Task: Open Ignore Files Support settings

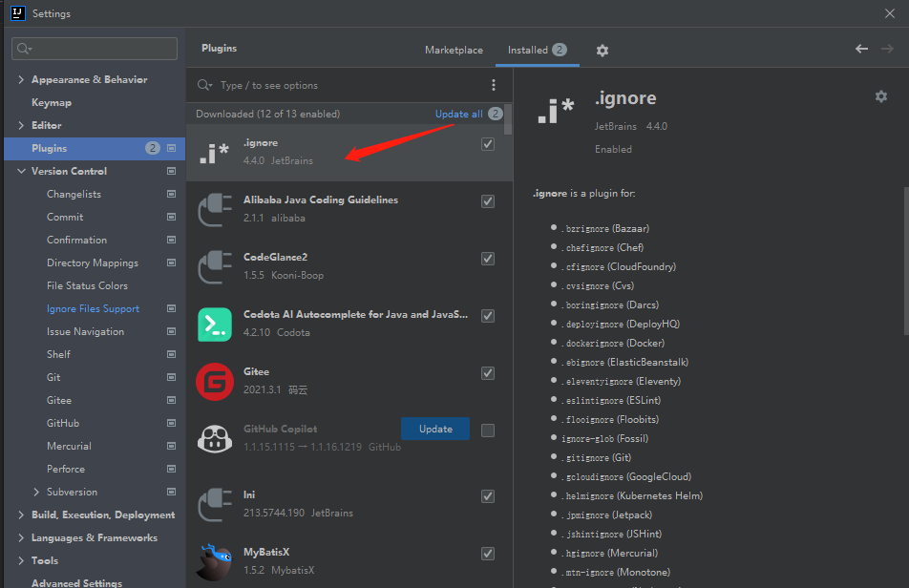Action: point(93,308)
